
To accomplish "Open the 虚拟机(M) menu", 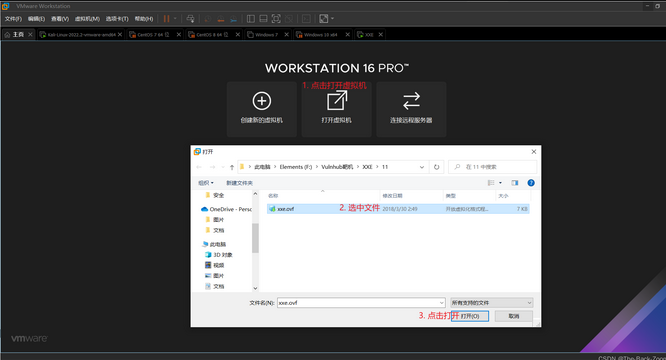I will tap(87, 19).
